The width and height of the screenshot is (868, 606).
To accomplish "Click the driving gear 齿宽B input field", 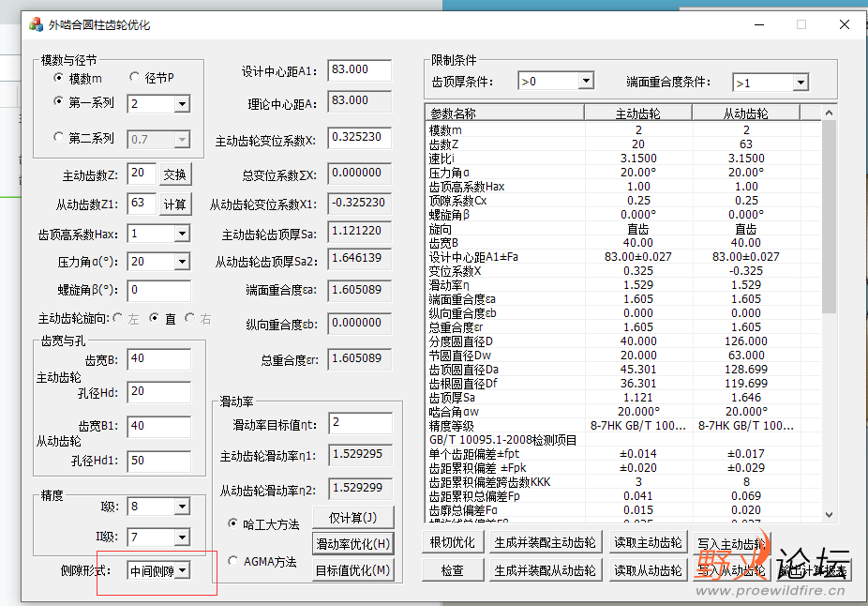I will click(159, 359).
